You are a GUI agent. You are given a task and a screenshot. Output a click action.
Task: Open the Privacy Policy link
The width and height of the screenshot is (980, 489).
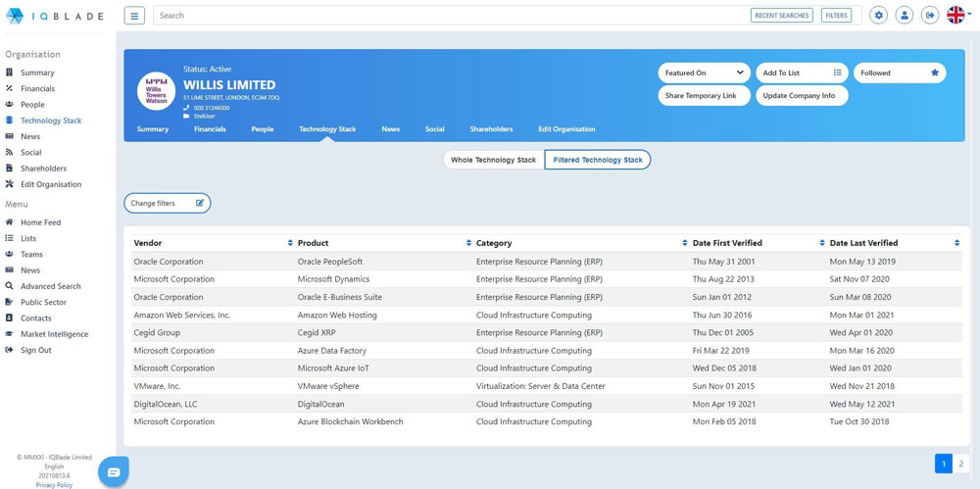(54, 485)
